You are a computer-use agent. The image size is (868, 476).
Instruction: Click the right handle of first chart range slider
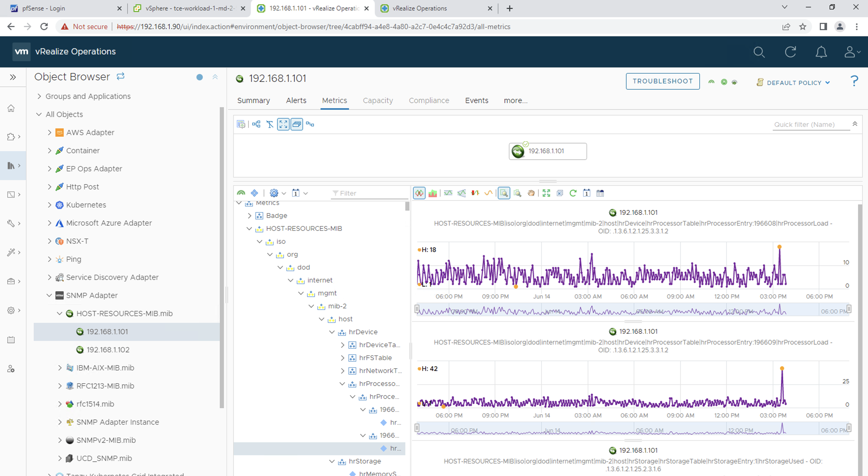(x=849, y=309)
